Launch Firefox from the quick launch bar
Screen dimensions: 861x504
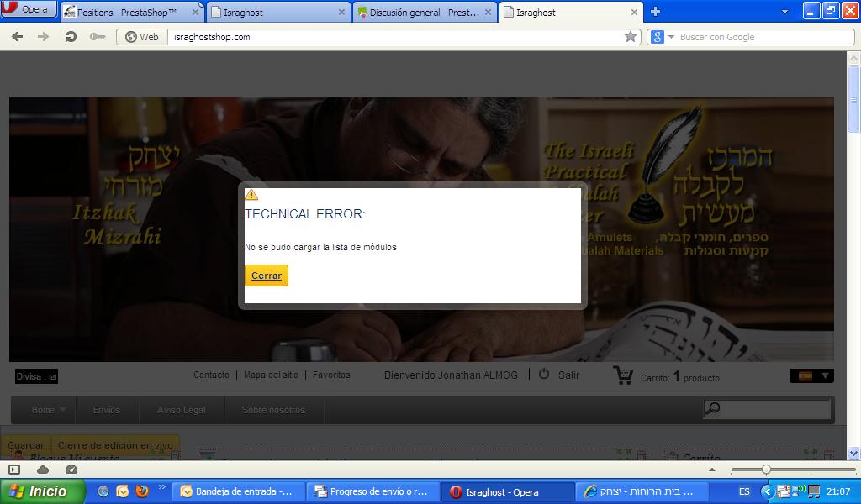pyautogui.click(x=142, y=491)
